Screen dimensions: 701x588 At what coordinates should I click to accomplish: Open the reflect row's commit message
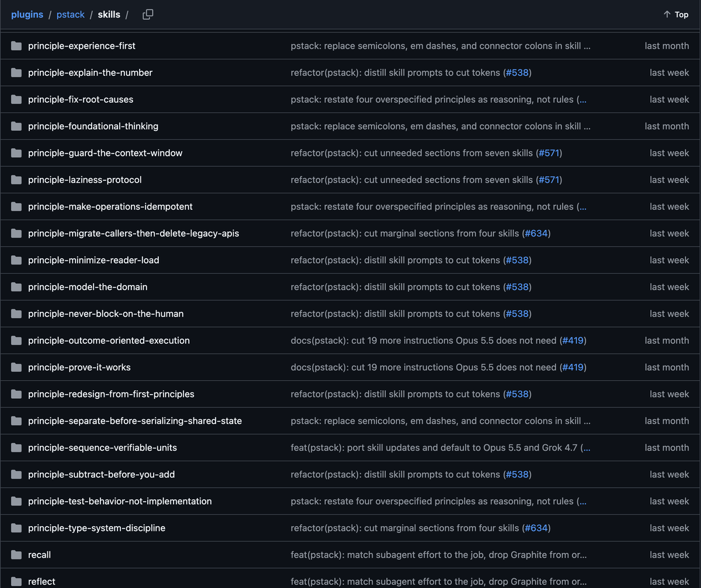(x=439, y=582)
